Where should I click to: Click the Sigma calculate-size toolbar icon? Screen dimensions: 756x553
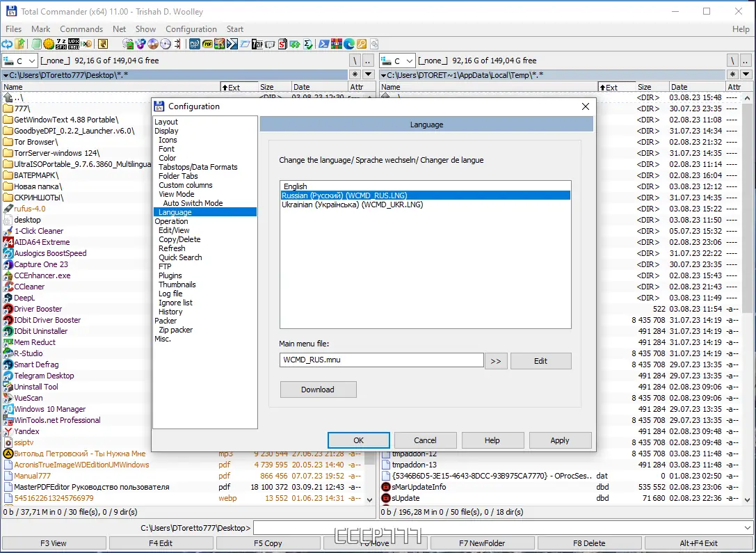pos(307,43)
